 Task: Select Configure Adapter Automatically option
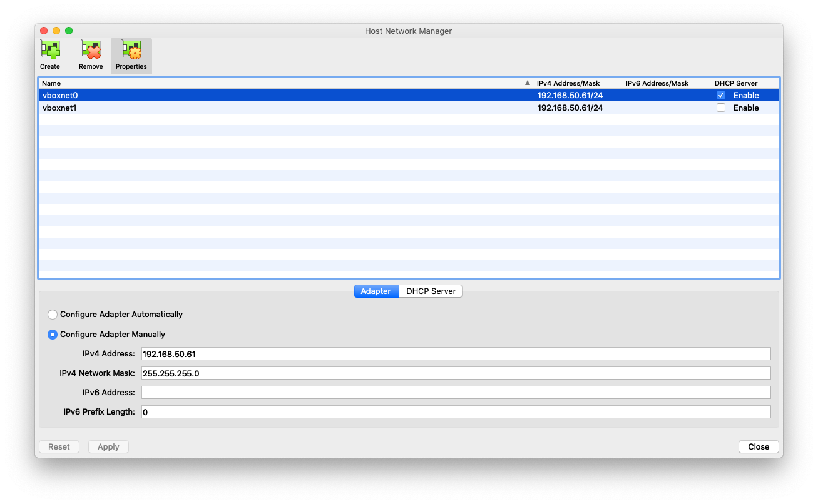[53, 314]
